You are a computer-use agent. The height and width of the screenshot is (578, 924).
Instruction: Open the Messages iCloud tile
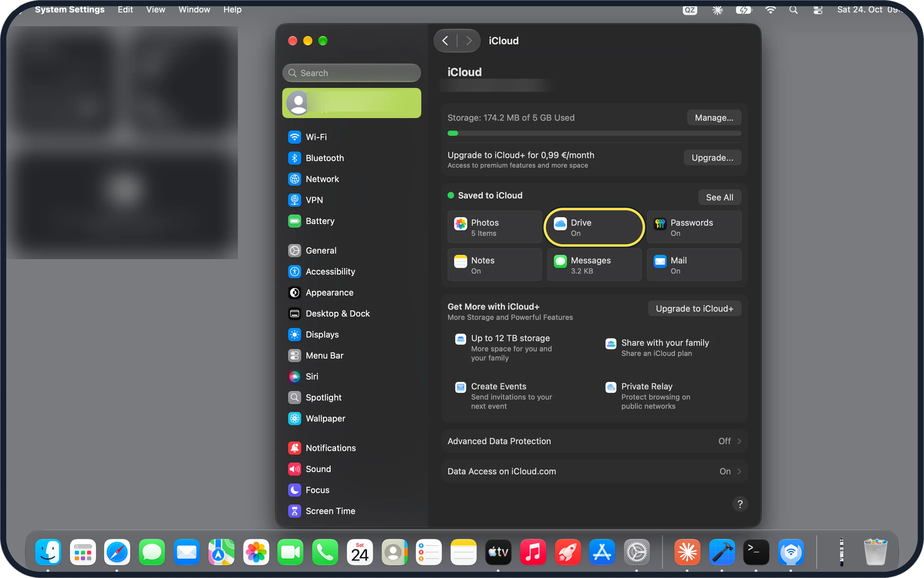(x=594, y=265)
